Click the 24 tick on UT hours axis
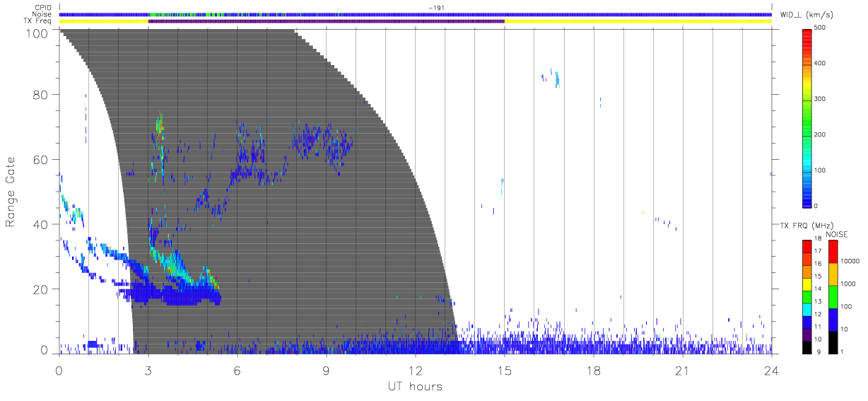 point(771,371)
